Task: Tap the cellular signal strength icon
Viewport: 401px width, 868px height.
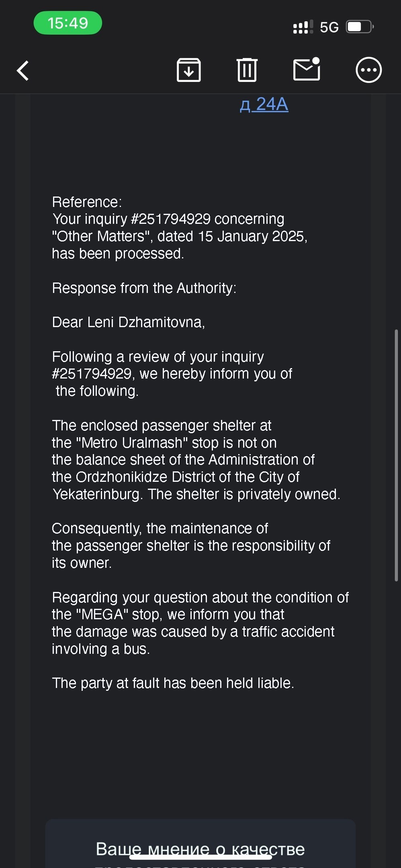Action: pos(303,27)
